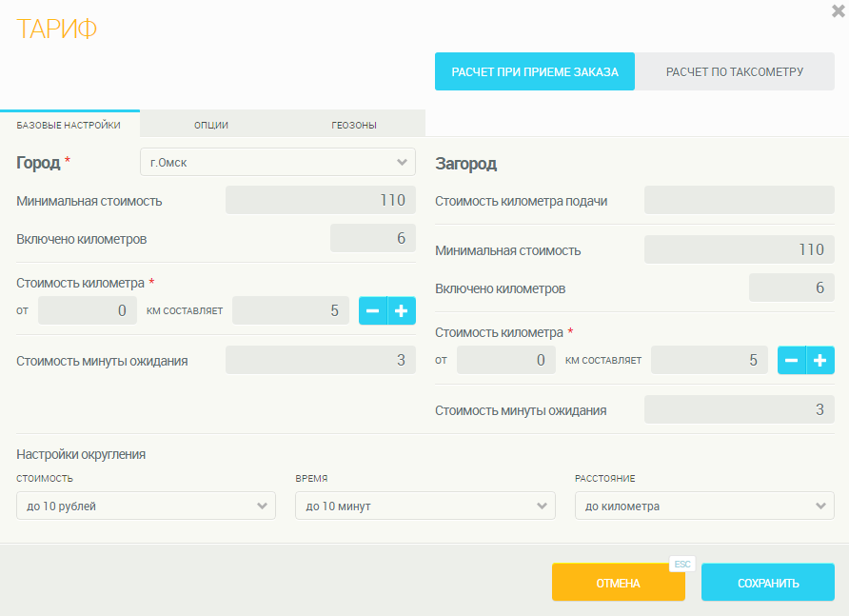Open the Опции tab

211,125
